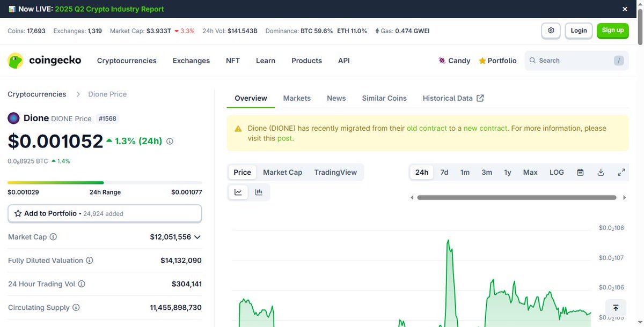This screenshot has height=327, width=644.
Task: Select the 1y chart range
Action: (508, 172)
